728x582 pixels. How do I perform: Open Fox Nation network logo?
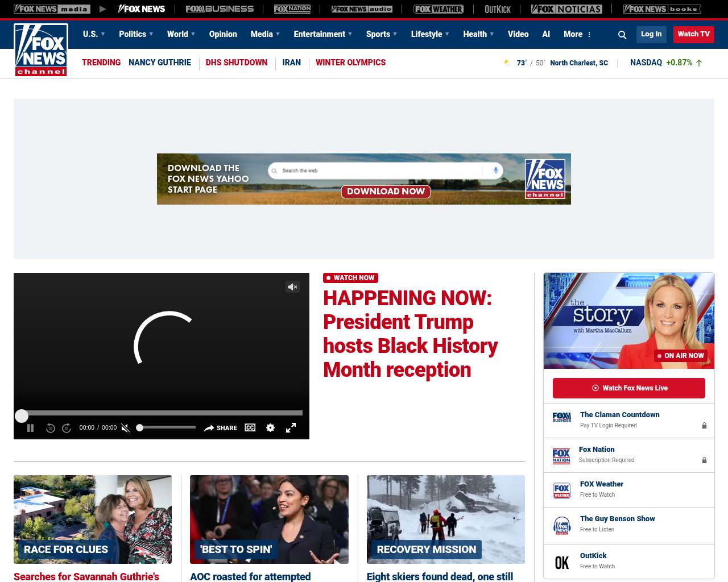coord(292,9)
